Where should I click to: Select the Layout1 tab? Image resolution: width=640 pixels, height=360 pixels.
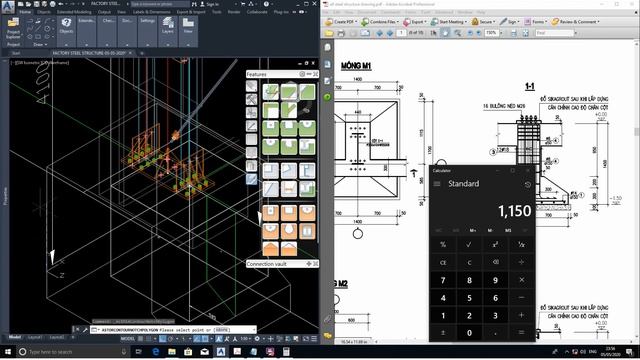click(35, 338)
